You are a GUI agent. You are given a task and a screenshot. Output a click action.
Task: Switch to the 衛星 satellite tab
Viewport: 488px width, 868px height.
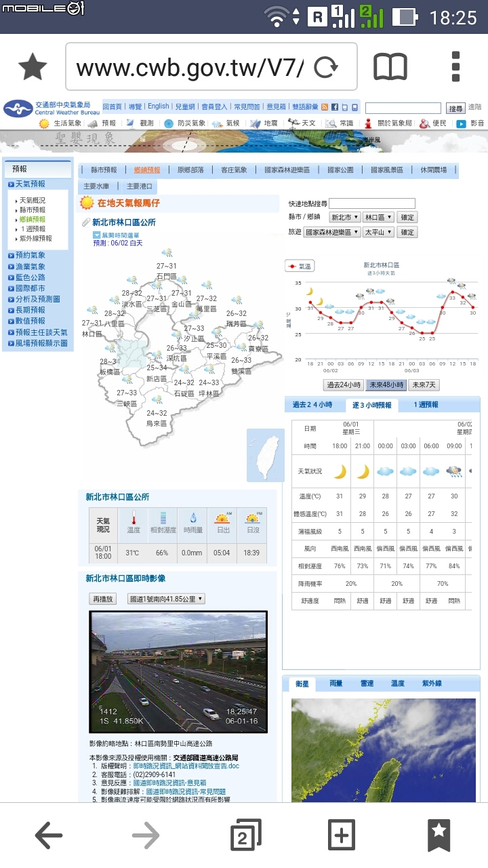302,684
